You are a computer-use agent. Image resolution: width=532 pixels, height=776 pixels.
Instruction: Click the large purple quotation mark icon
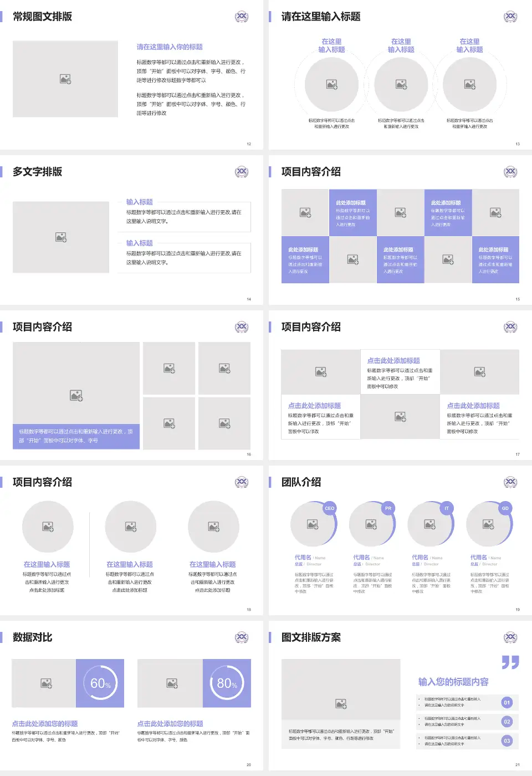510,662
